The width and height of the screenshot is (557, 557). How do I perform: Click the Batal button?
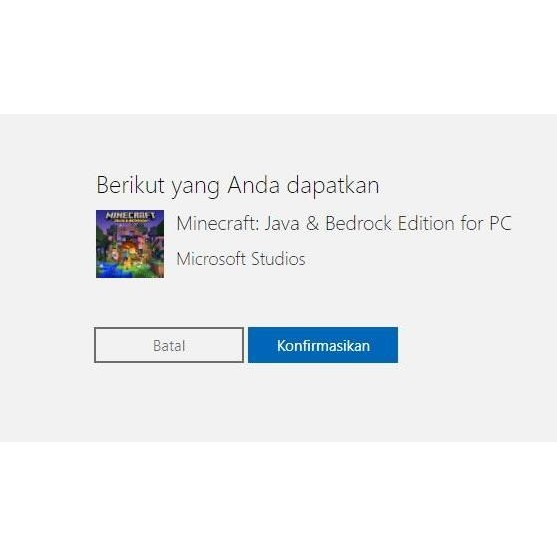click(x=169, y=345)
